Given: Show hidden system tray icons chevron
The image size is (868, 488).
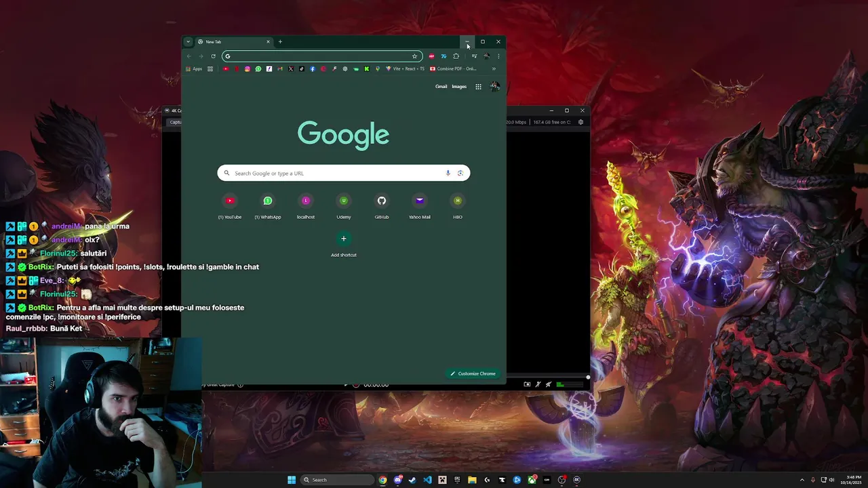Looking at the screenshot, I should [x=802, y=480].
